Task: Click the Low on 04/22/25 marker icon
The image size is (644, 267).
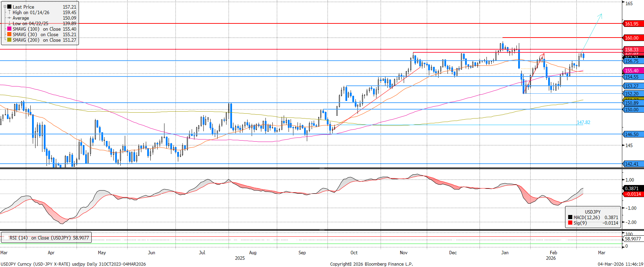Action: coord(9,23)
